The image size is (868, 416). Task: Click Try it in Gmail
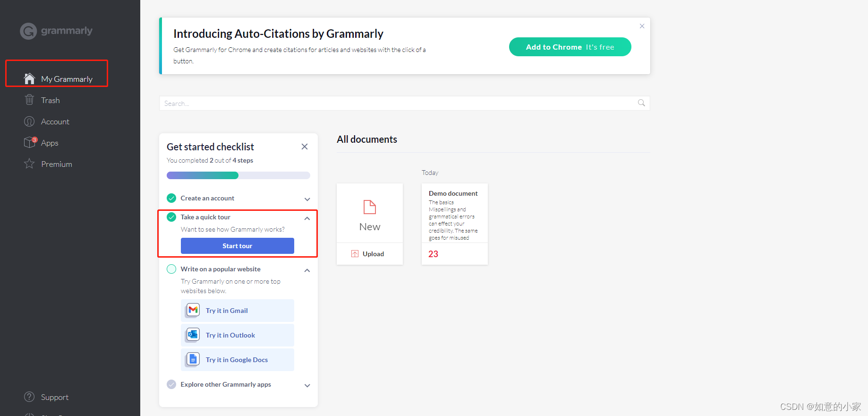(237, 311)
